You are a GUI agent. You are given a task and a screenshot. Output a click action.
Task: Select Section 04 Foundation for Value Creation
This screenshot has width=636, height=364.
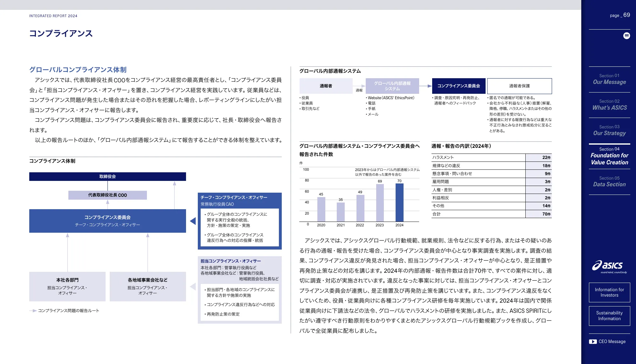609,156
